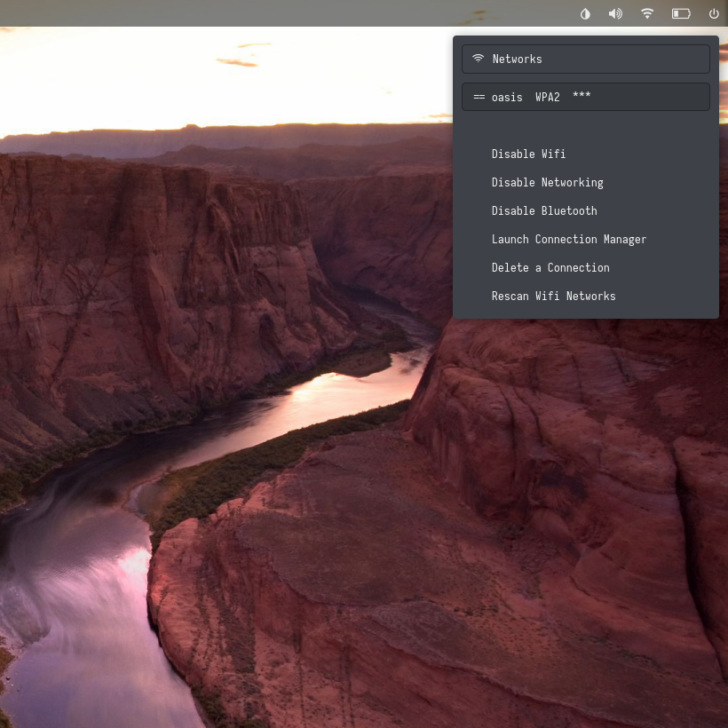The height and width of the screenshot is (728, 728).
Task: Toggle networking with Disable Networking
Action: point(547,182)
